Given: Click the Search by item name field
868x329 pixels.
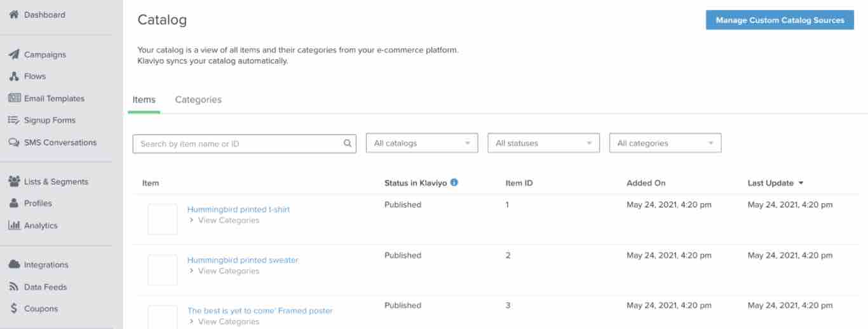Looking at the screenshot, I should pyautogui.click(x=245, y=144).
